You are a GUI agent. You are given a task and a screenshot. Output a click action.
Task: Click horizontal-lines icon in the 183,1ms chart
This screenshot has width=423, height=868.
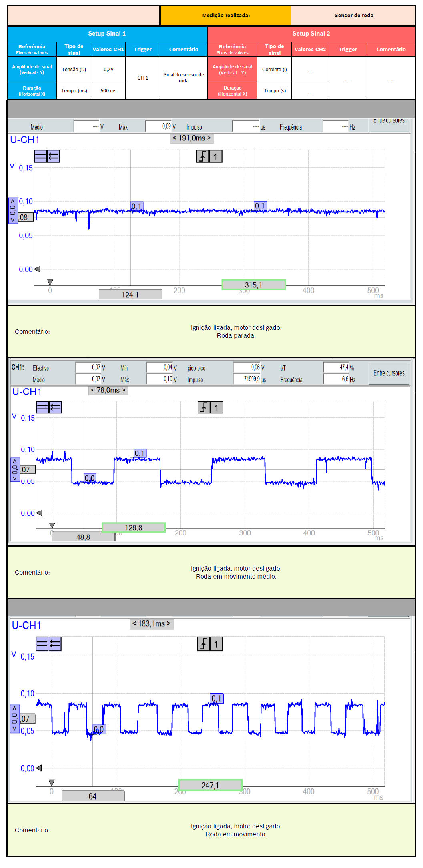[x=42, y=644]
